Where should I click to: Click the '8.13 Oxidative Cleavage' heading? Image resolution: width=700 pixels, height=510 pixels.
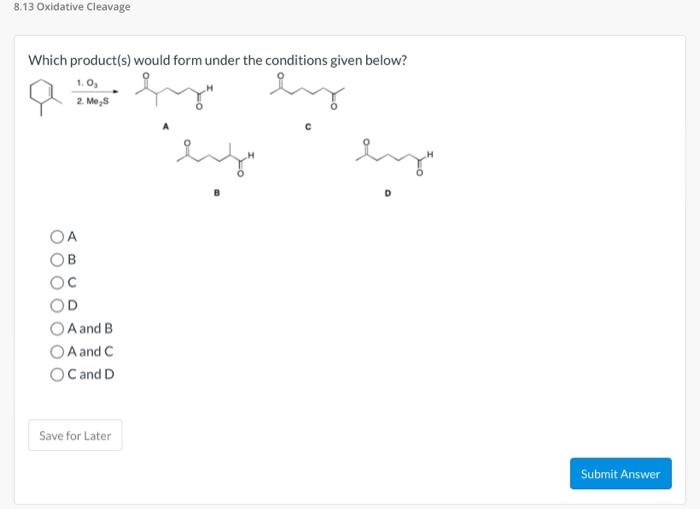click(66, 8)
